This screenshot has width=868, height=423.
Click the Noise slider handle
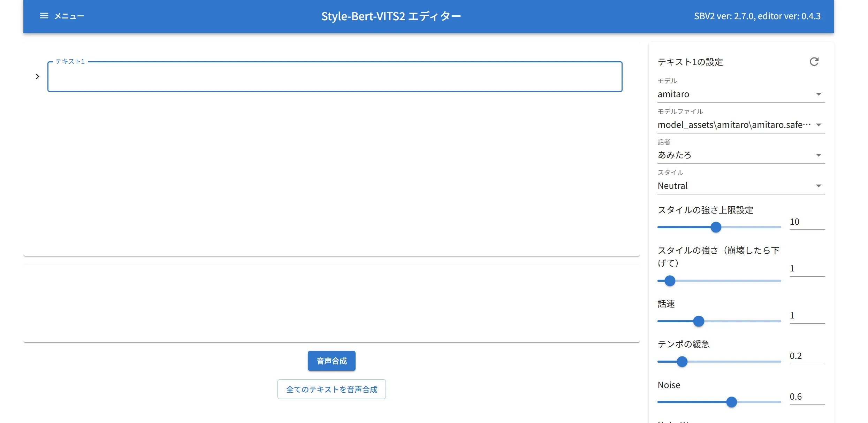click(731, 402)
